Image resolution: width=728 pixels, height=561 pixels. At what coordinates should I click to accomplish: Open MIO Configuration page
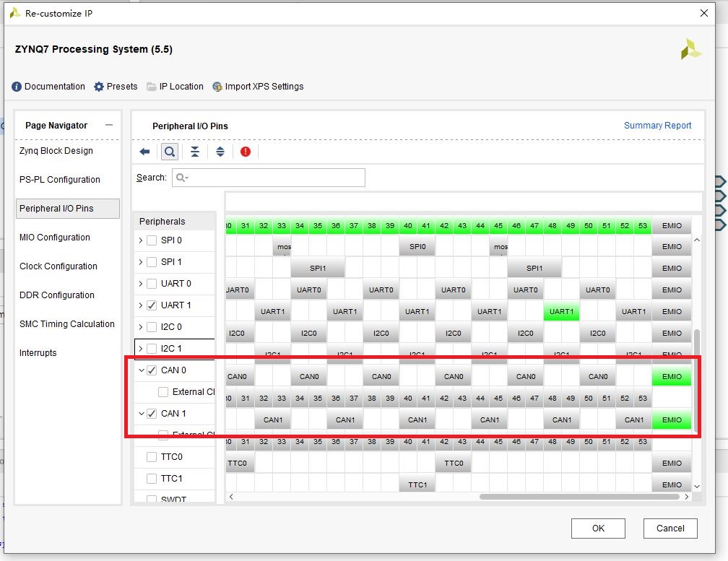point(55,238)
